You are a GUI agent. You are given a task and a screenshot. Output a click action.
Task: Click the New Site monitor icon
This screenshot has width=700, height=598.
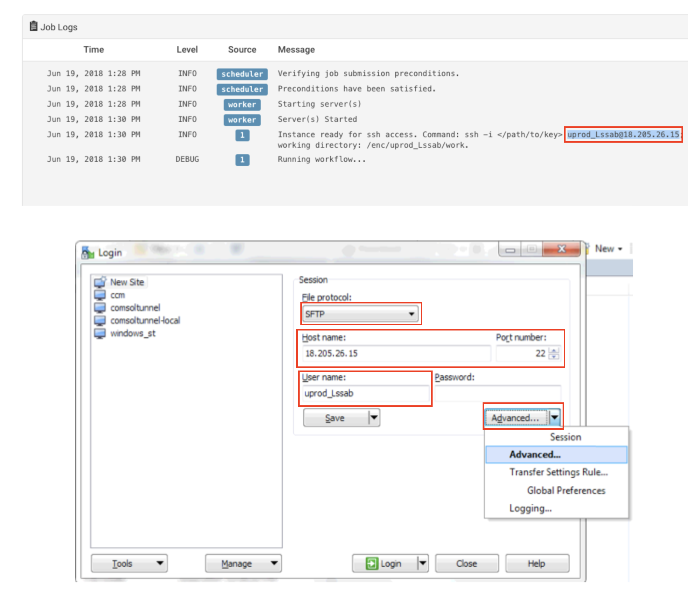pyautogui.click(x=100, y=282)
